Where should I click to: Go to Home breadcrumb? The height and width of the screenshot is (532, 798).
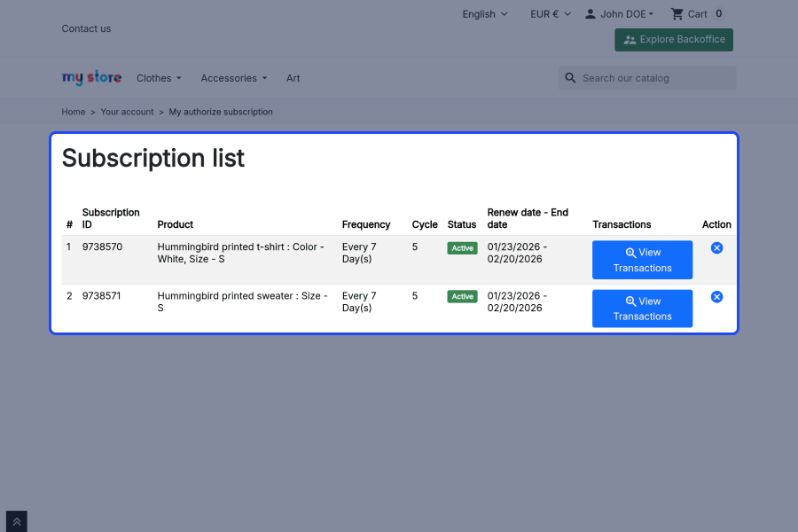click(x=74, y=112)
